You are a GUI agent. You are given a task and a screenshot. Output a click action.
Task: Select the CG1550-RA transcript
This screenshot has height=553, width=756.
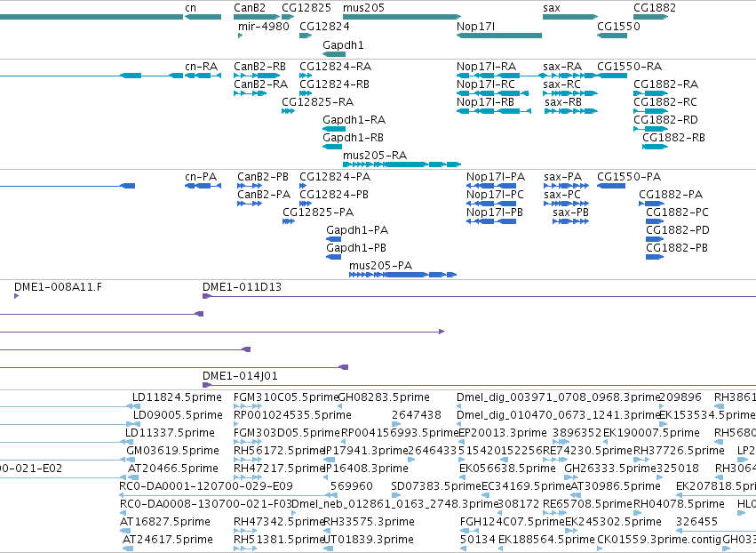coord(612,76)
